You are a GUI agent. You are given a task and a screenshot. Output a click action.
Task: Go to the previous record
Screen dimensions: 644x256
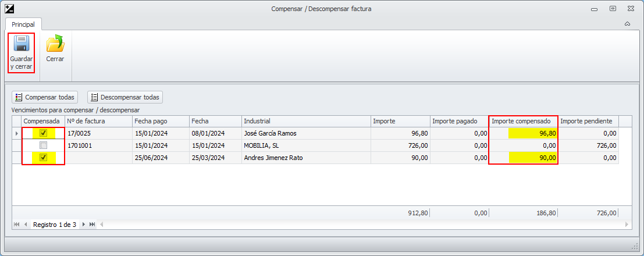point(26,225)
